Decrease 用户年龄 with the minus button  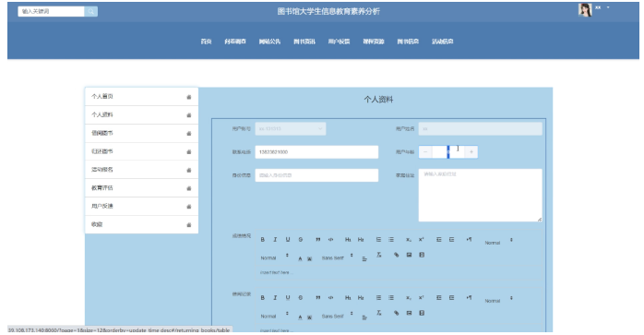[x=425, y=152]
